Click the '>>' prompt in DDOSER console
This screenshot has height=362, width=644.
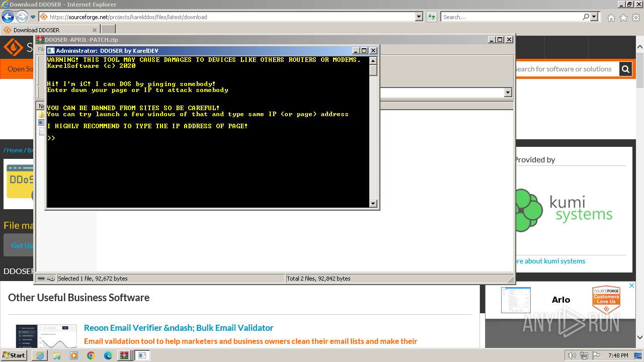(x=51, y=138)
